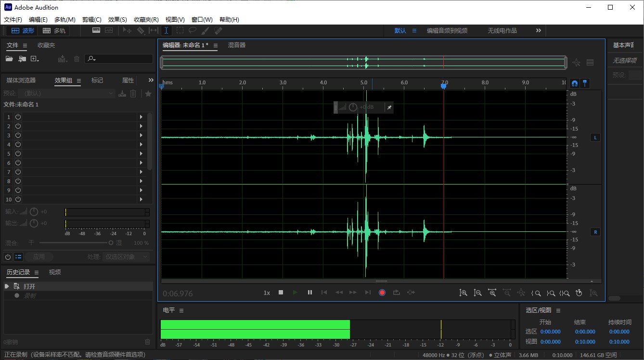644x360 pixels.
Task: Zoom to selection
Action: [x=565, y=293]
